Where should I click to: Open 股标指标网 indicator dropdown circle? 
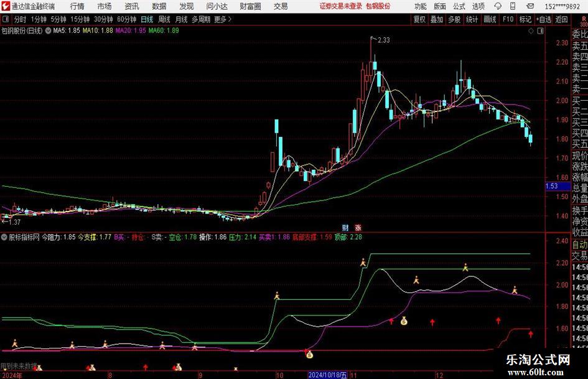tap(4, 237)
